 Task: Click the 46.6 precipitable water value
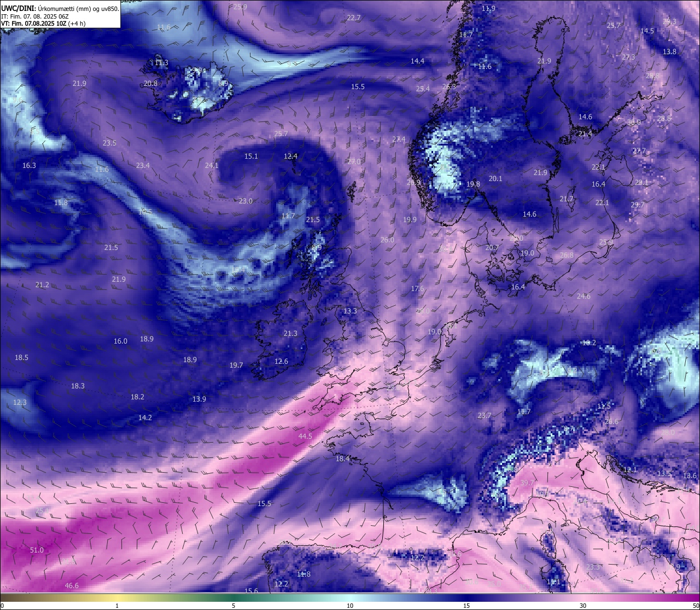[72, 585]
